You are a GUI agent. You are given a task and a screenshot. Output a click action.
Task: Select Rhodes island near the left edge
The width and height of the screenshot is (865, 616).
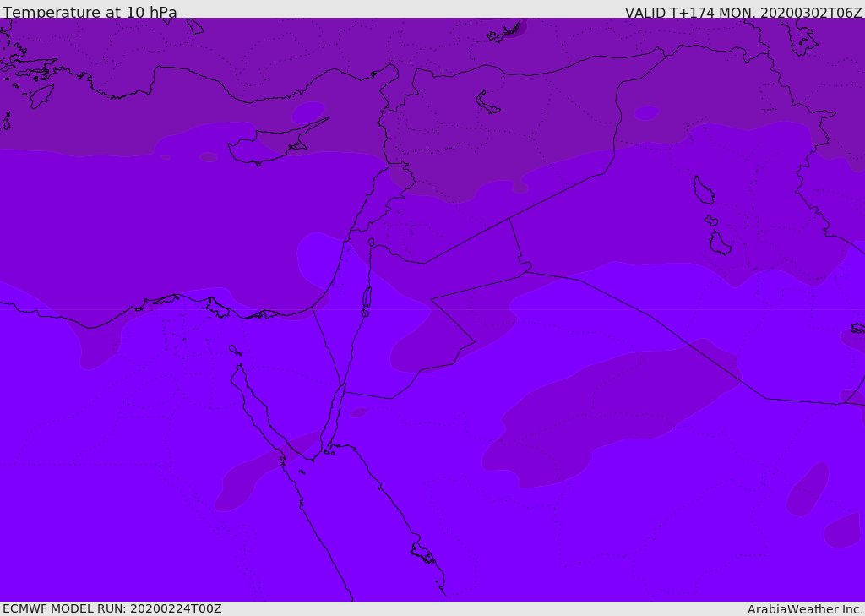41,96
